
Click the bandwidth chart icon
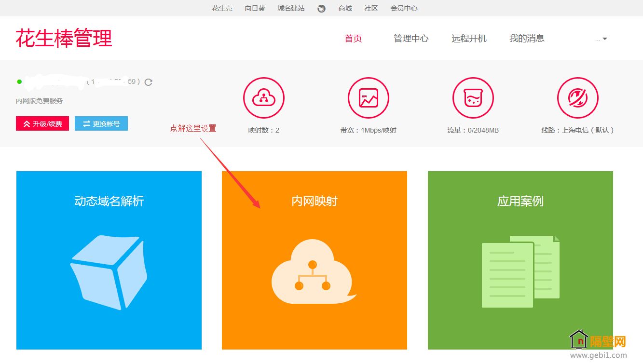pos(369,98)
